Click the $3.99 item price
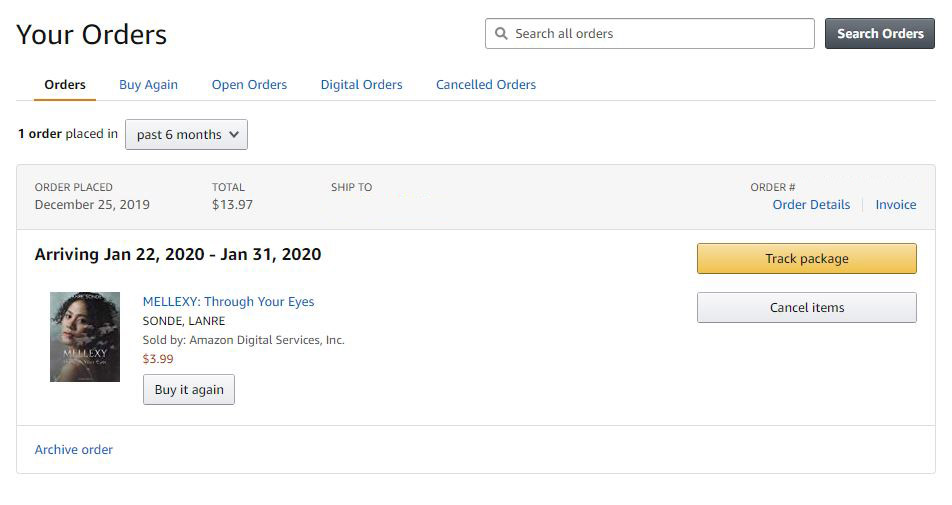952x505 pixels. 158,359
